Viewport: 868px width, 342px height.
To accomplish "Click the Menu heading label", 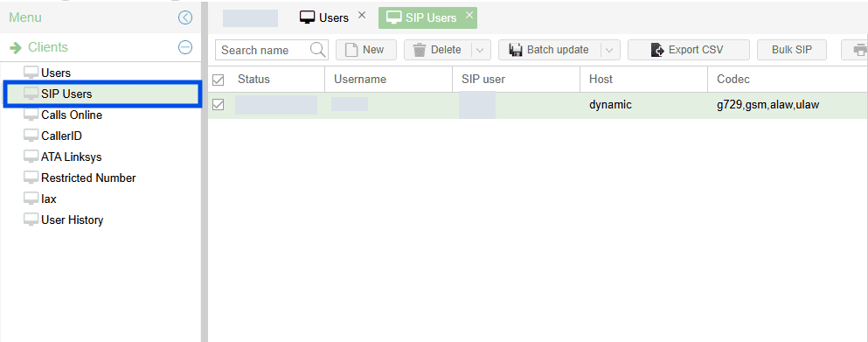I will [24, 17].
